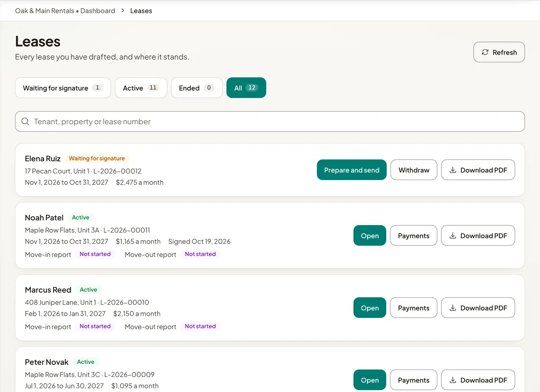540x392 pixels.
Task: Click the Active status badge beside Peter Novak
Action: pos(86,362)
